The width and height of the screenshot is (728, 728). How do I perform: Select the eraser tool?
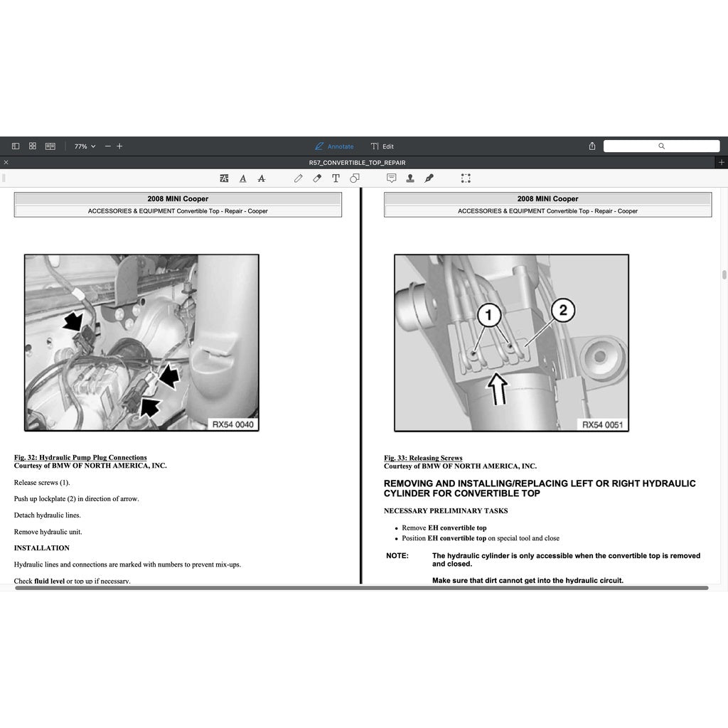(x=317, y=178)
